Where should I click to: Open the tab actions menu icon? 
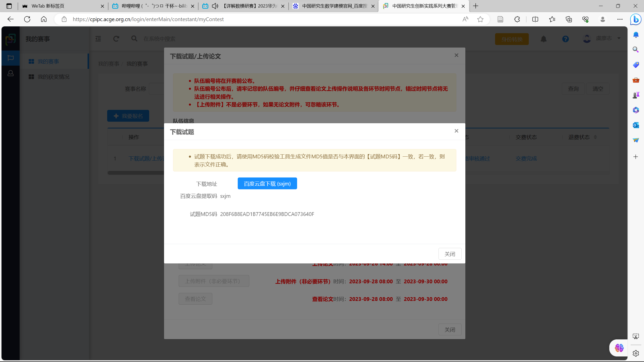click(x=9, y=6)
